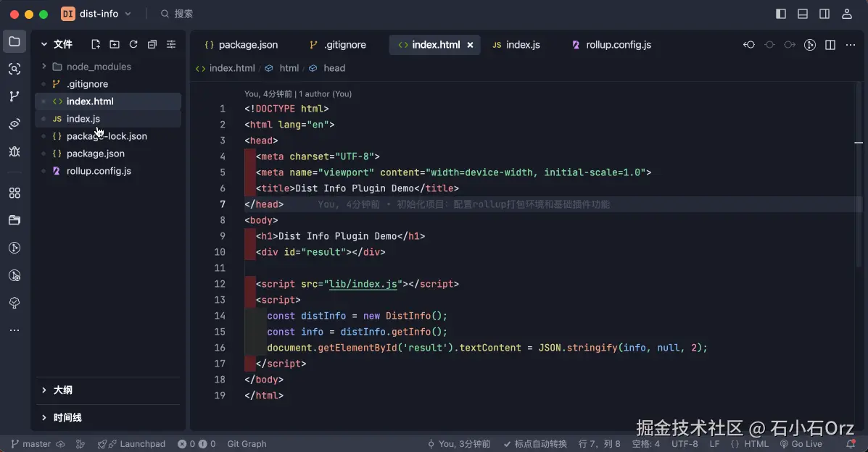Switch to the rollup.config.js tab
This screenshot has height=452, width=868.
tap(611, 45)
